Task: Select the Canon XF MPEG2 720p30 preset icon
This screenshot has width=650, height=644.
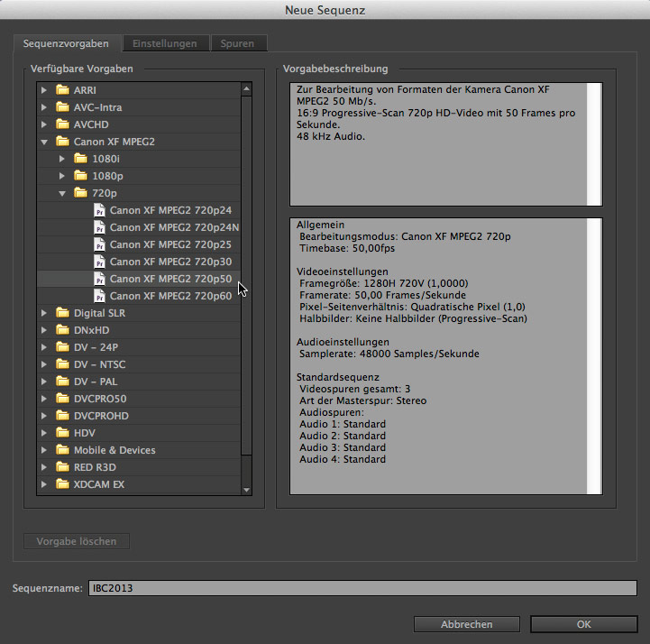Action: 100,262
